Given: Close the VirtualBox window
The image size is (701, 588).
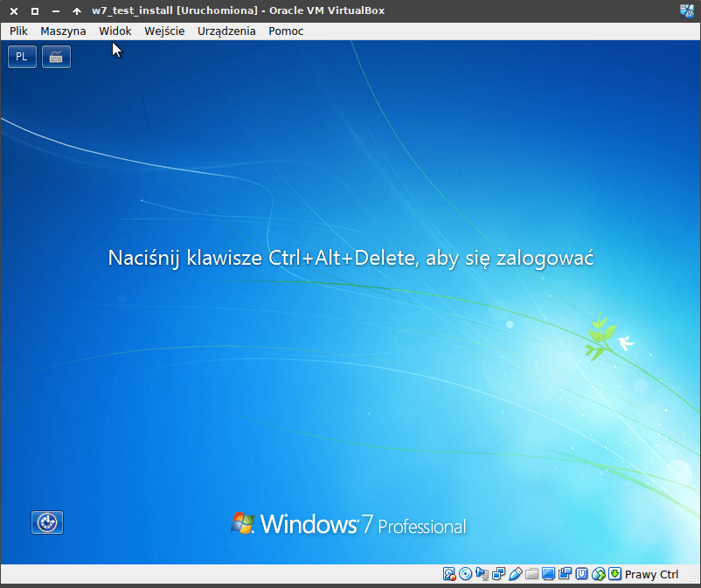Looking at the screenshot, I should [x=14, y=11].
